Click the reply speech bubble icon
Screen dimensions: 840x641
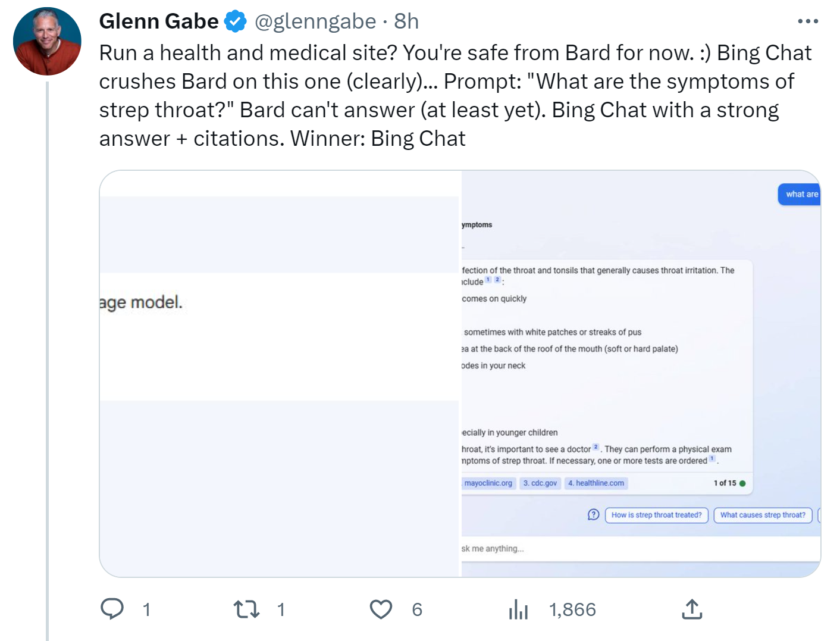click(113, 609)
